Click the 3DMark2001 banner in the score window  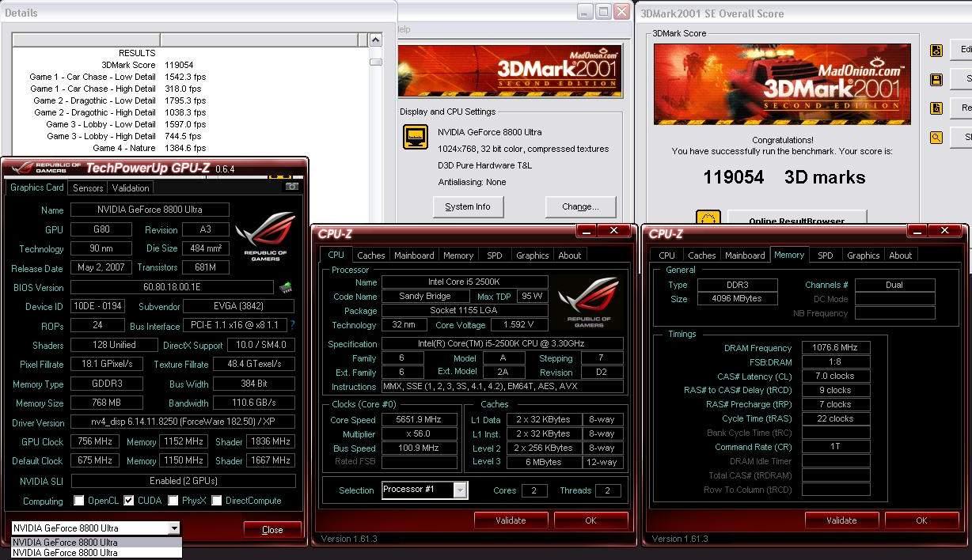[x=782, y=84]
